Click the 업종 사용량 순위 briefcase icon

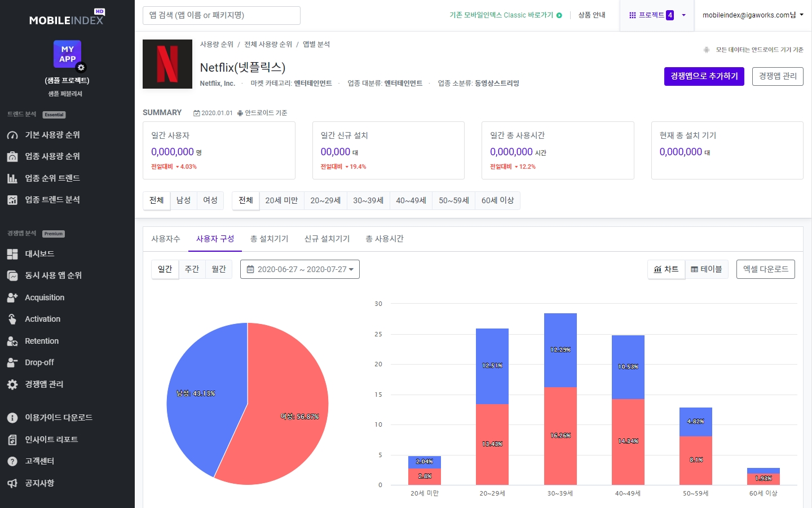(12, 156)
